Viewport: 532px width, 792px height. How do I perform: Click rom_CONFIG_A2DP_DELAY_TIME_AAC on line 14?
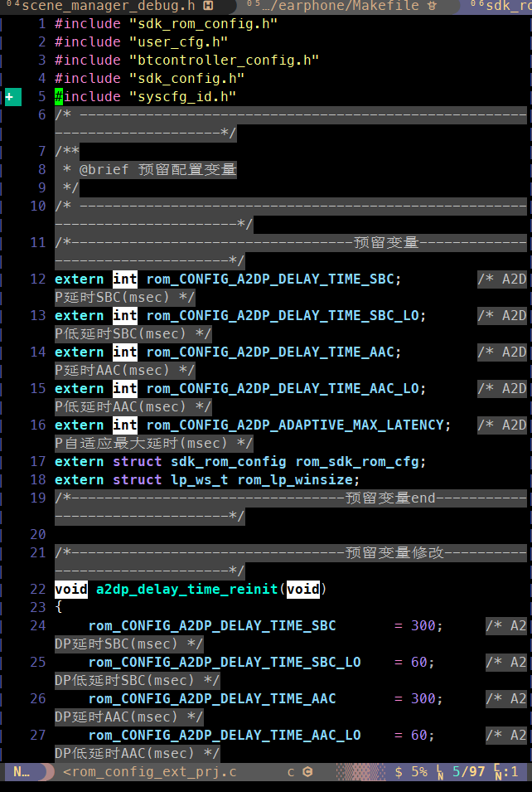tap(270, 352)
